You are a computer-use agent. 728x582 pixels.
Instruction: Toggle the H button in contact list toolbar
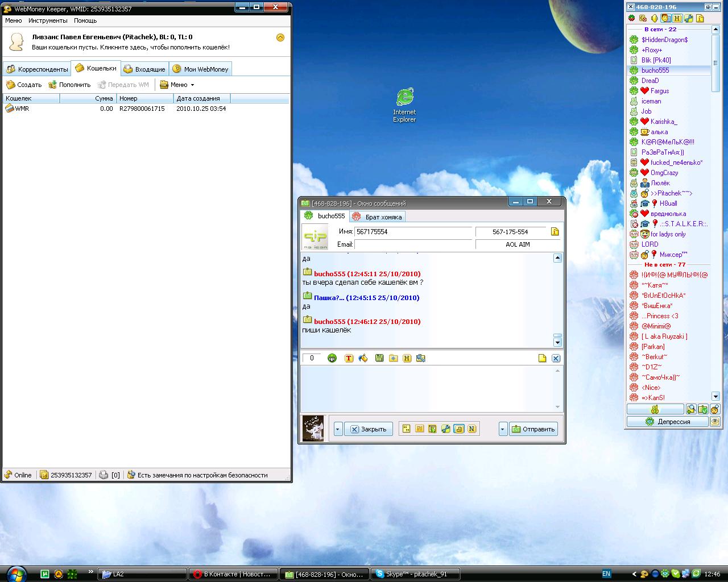[x=677, y=18]
